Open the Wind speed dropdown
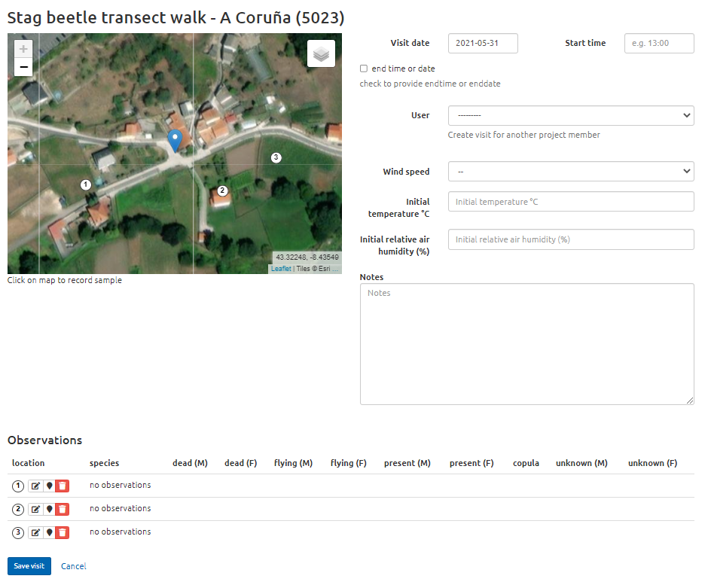Screen dimensions: 708x588 571,172
